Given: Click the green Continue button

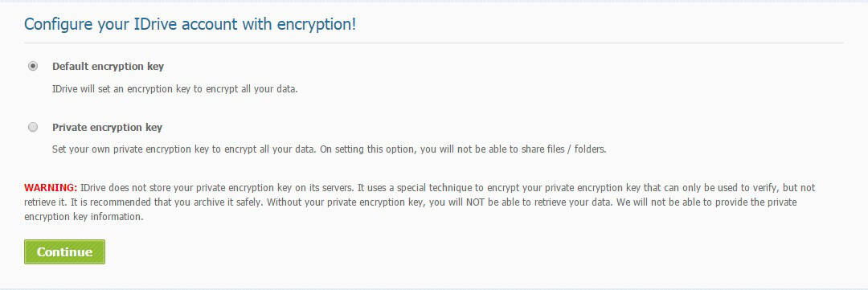Looking at the screenshot, I should pyautogui.click(x=65, y=251).
